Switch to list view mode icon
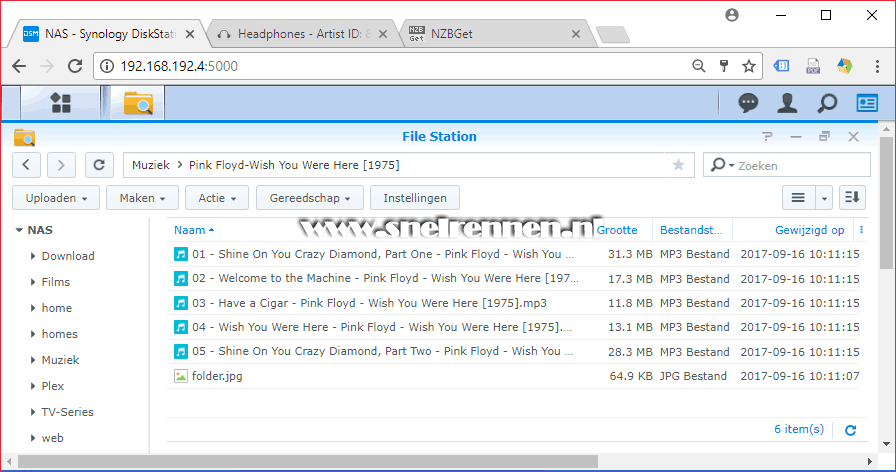 click(x=798, y=198)
